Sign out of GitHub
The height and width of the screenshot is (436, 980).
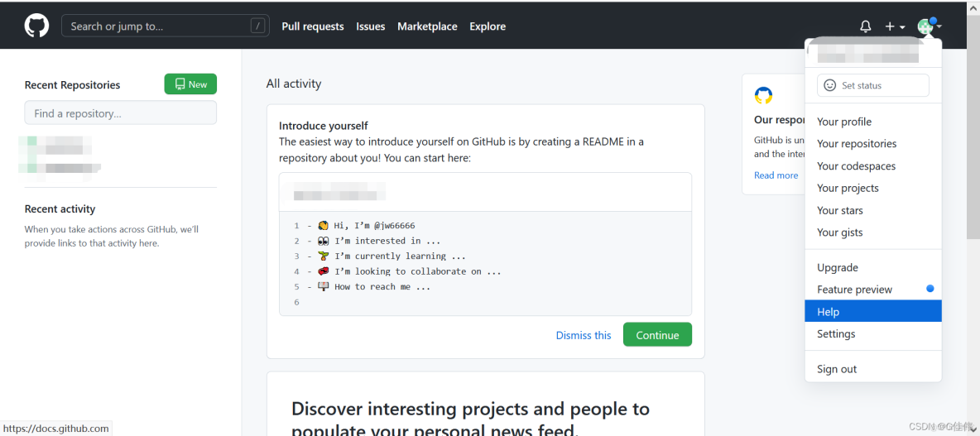[x=837, y=369]
